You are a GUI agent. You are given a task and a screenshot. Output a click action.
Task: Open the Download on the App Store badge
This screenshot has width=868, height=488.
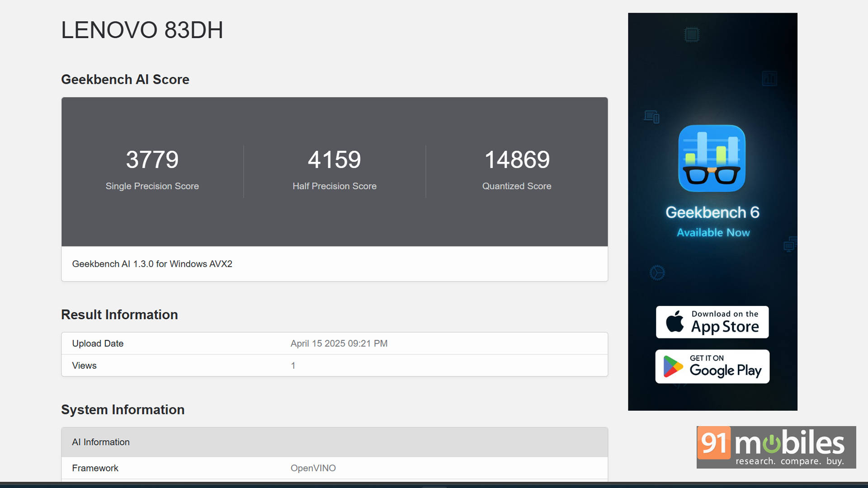(712, 322)
